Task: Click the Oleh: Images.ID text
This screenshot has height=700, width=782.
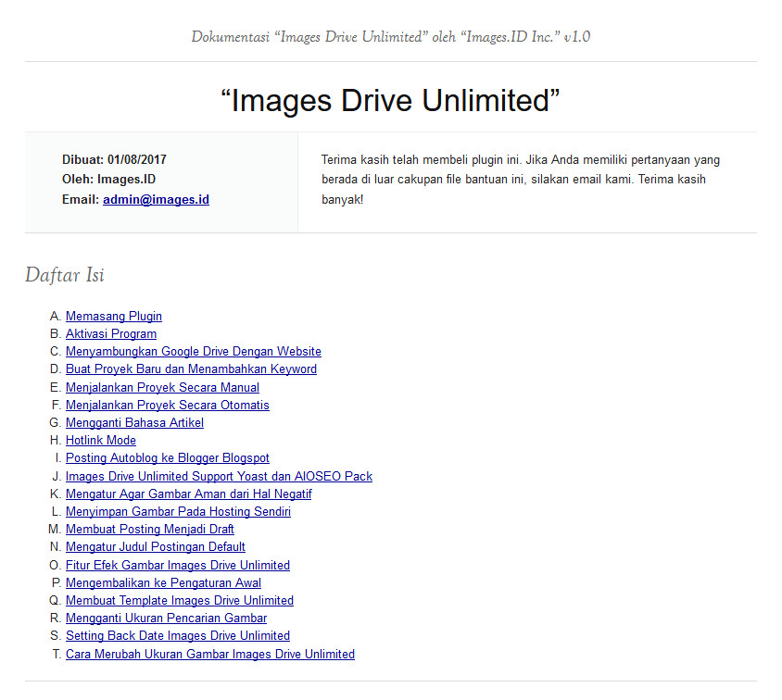Action: (108, 180)
